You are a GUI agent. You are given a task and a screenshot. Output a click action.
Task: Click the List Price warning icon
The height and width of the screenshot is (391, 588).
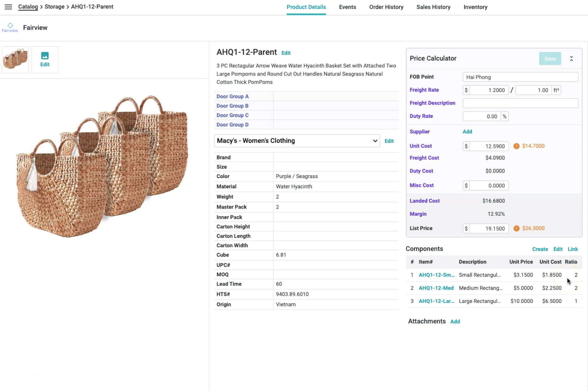click(x=516, y=229)
